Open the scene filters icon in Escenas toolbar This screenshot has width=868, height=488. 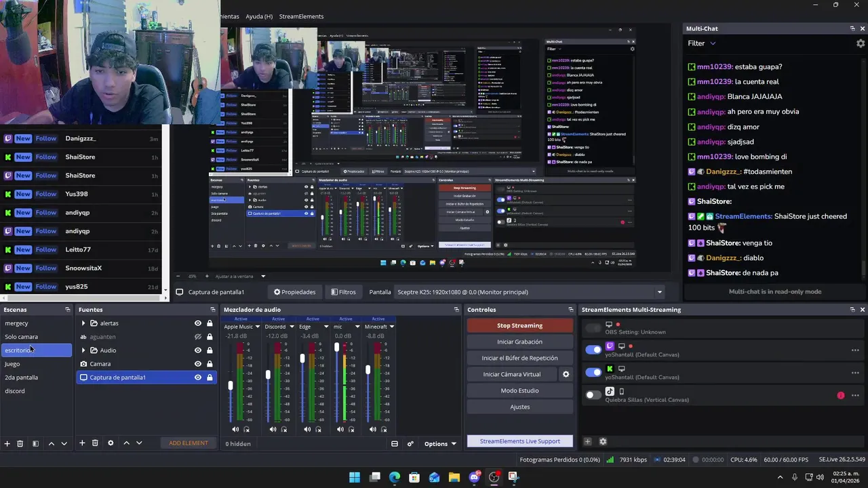click(x=35, y=443)
